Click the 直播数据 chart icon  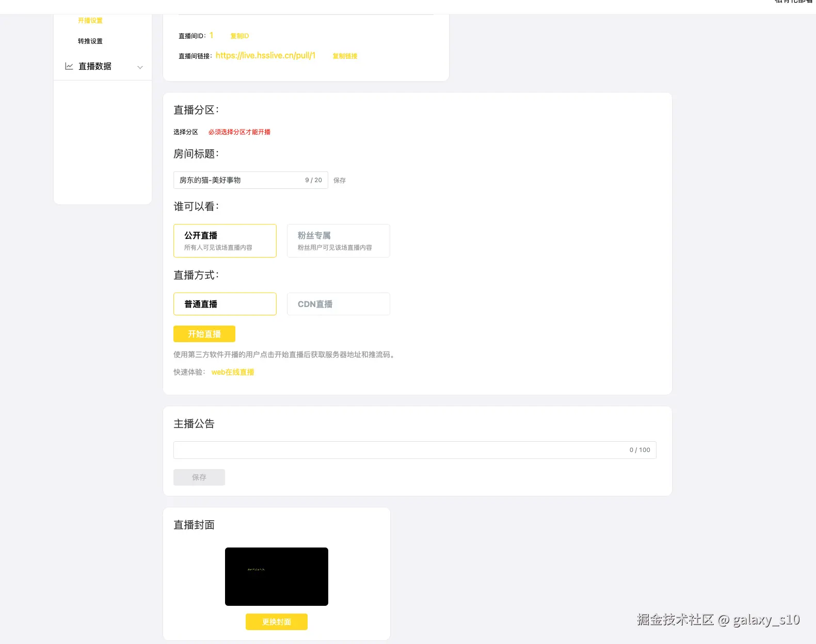pos(69,66)
